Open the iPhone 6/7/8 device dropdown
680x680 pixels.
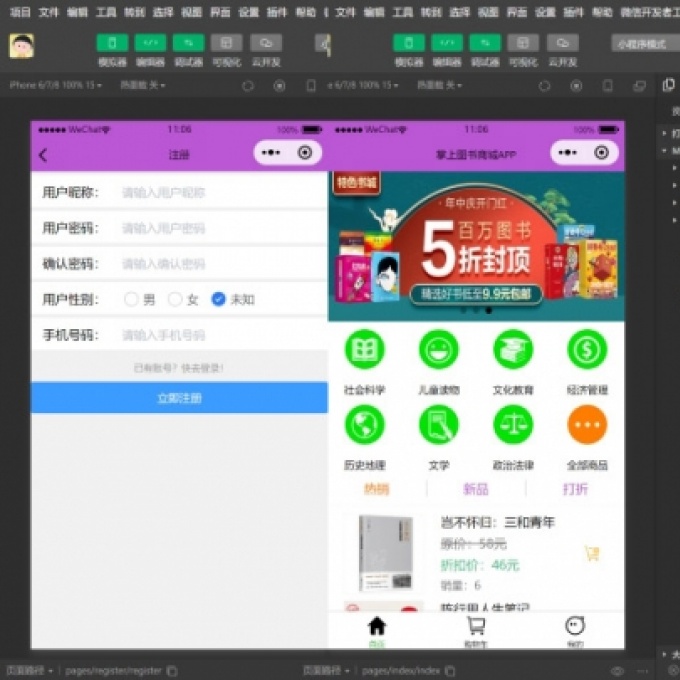(56, 85)
